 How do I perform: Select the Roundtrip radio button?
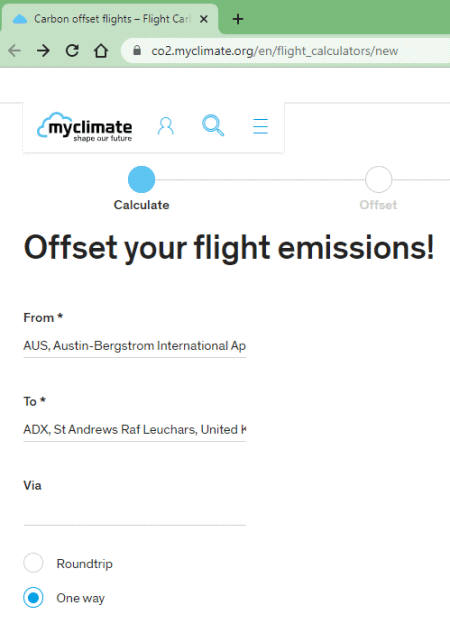(x=33, y=563)
